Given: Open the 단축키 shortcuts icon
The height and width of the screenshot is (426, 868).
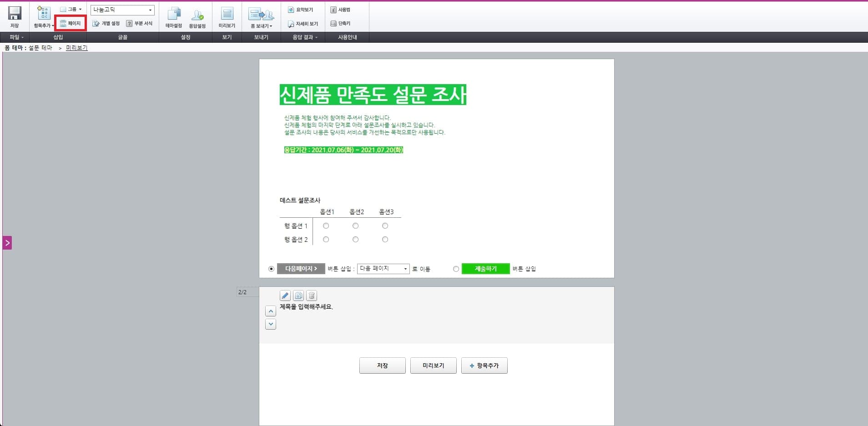Looking at the screenshot, I should tap(340, 23).
